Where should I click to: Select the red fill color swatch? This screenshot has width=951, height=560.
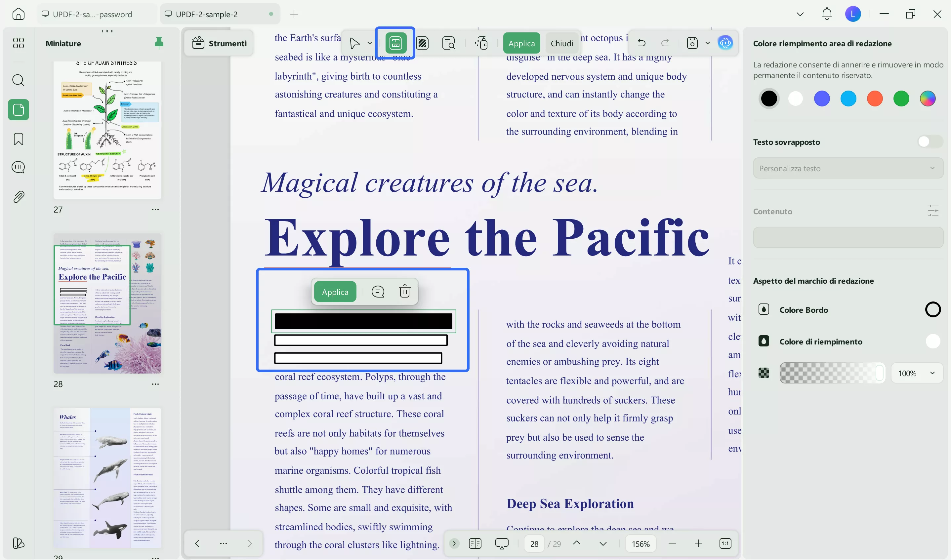click(x=875, y=99)
